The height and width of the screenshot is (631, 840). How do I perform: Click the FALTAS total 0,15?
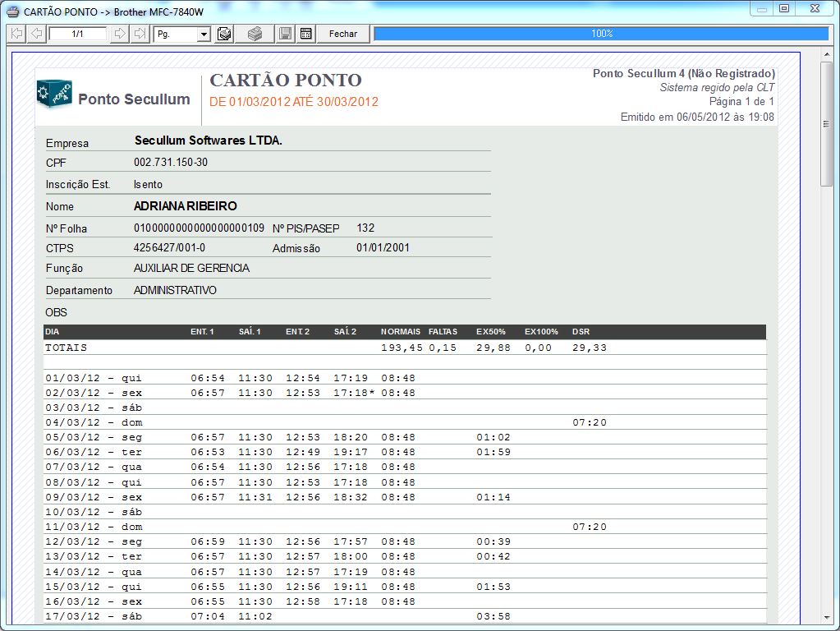[x=443, y=348]
